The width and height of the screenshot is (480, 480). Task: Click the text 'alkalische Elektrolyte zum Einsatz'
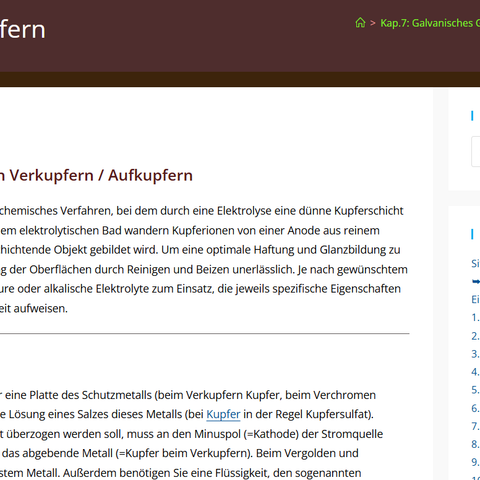coord(129,289)
